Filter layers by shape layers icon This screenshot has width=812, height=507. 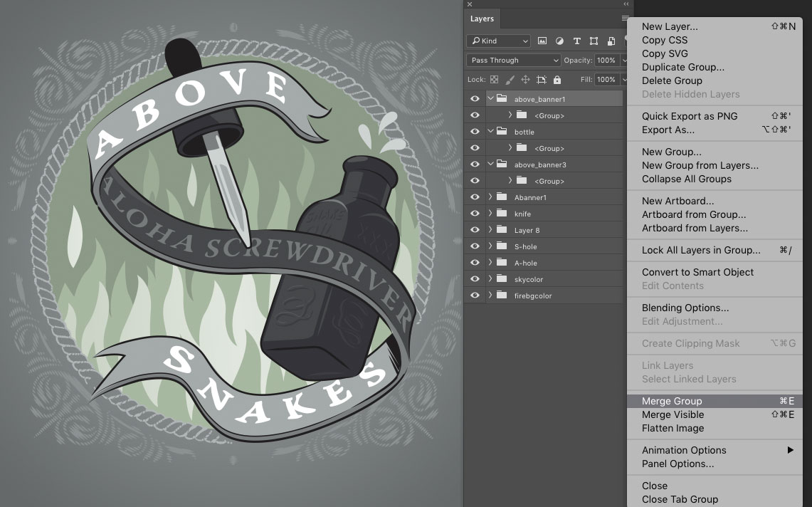(x=594, y=41)
